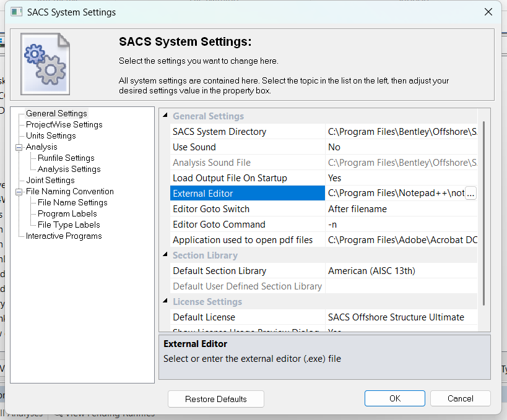Image resolution: width=507 pixels, height=420 pixels.
Task: Collapse the Section Library property group
Action: pos(165,255)
